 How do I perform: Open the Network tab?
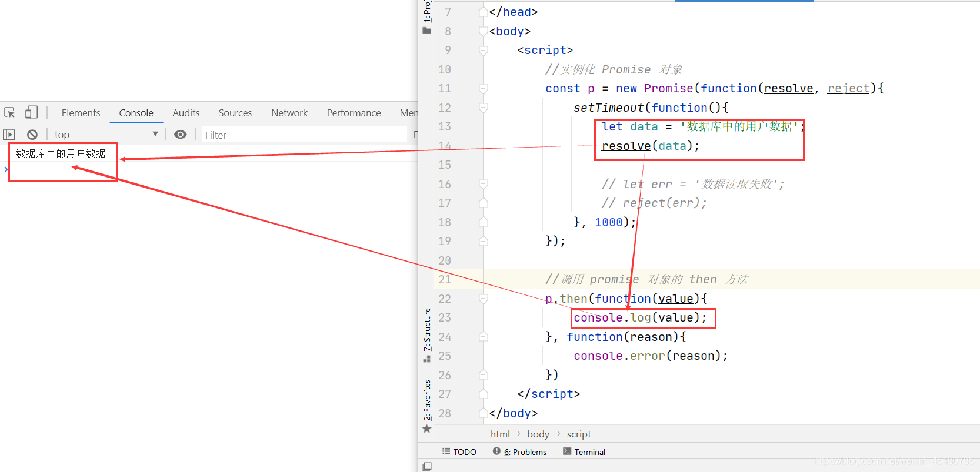289,113
